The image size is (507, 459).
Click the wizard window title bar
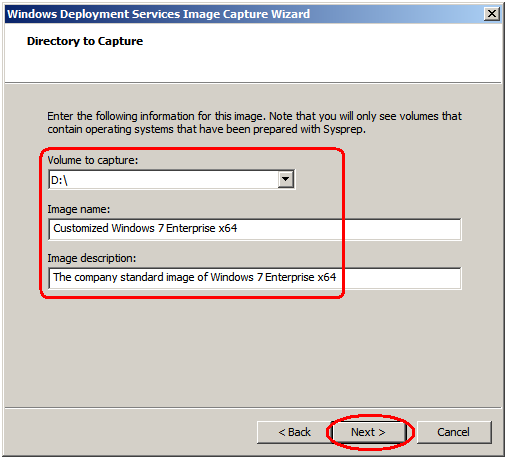click(x=245, y=14)
